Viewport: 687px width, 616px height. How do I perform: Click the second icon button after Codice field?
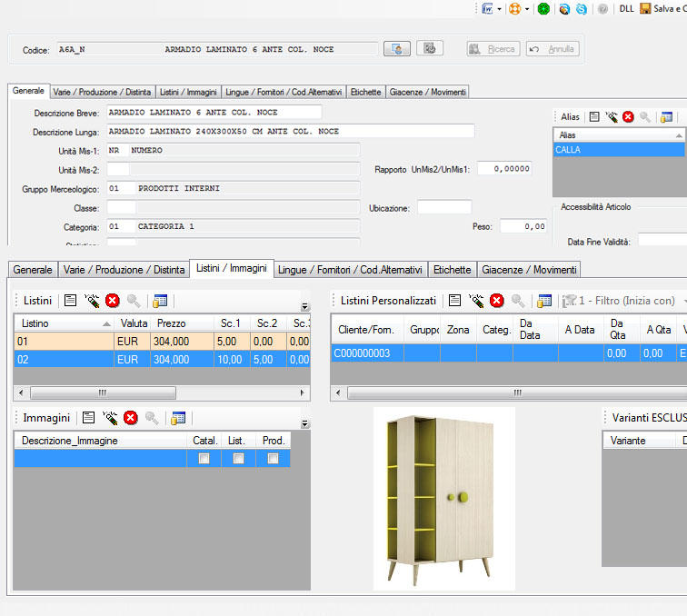click(x=429, y=48)
